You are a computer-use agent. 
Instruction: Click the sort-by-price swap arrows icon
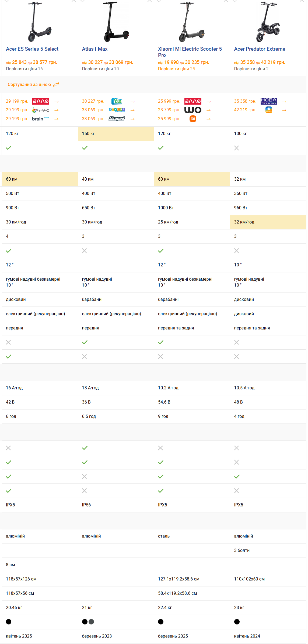pyautogui.click(x=56, y=85)
